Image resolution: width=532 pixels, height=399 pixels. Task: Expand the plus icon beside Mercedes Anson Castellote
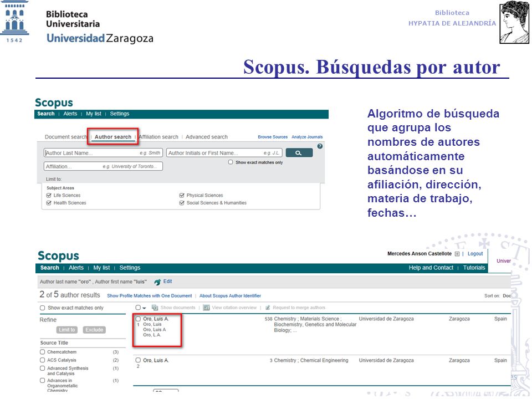click(457, 254)
